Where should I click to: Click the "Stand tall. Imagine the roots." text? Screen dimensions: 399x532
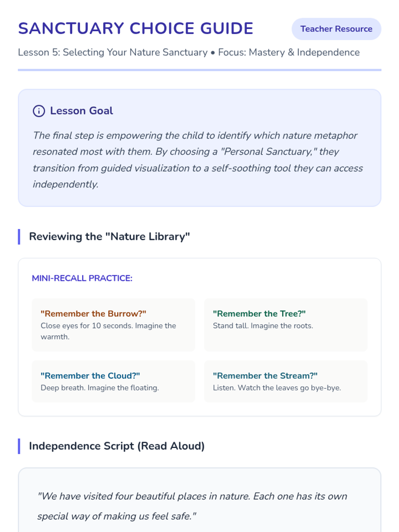click(263, 326)
